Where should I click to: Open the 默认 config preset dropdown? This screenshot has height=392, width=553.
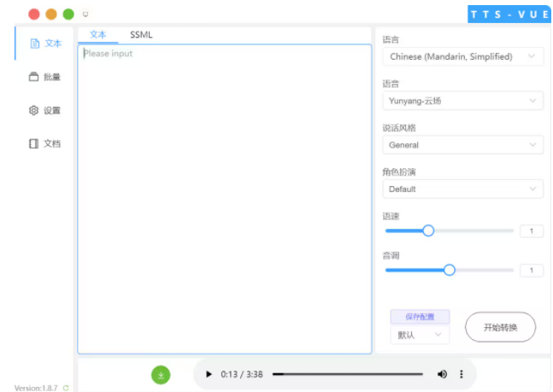tap(420, 335)
